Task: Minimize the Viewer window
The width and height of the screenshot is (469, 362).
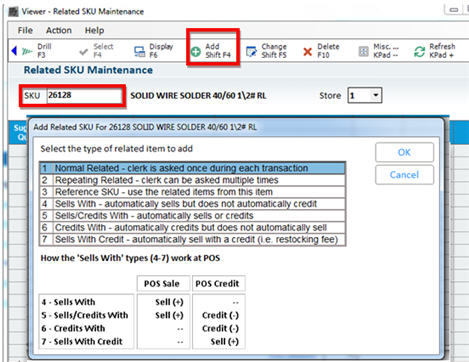Action: point(454,10)
